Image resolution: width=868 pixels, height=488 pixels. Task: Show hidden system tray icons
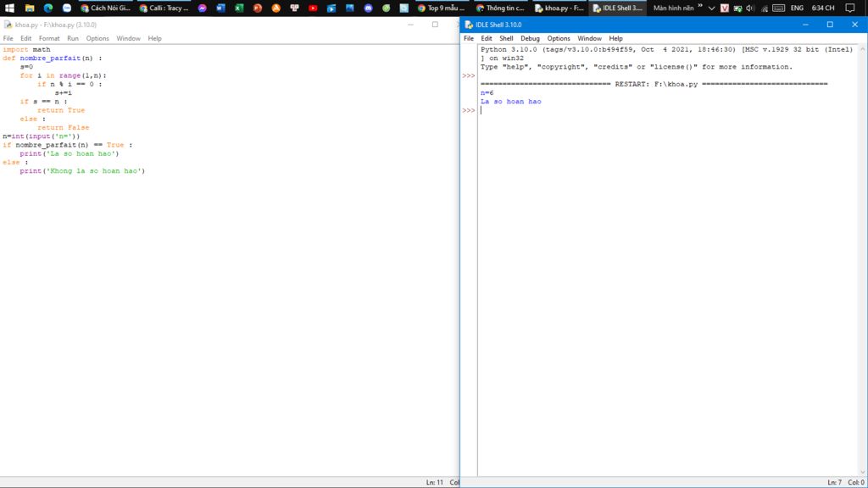point(711,8)
